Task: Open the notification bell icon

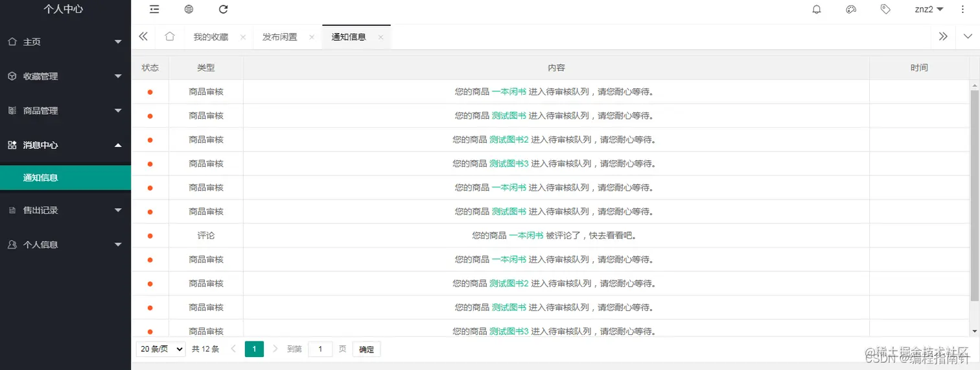Action: (817, 9)
